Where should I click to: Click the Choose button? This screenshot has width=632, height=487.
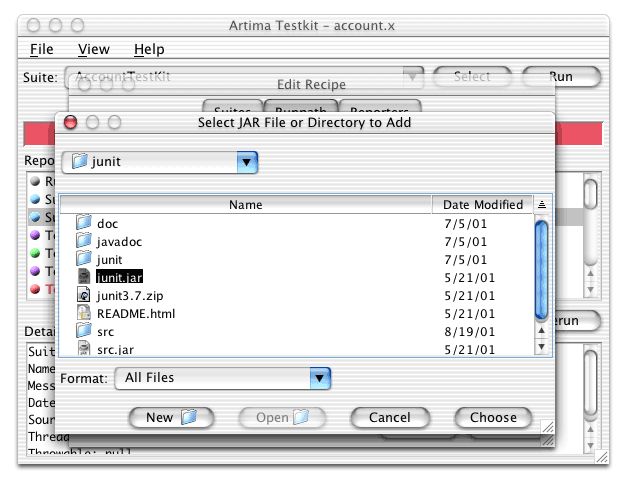[x=493, y=417]
